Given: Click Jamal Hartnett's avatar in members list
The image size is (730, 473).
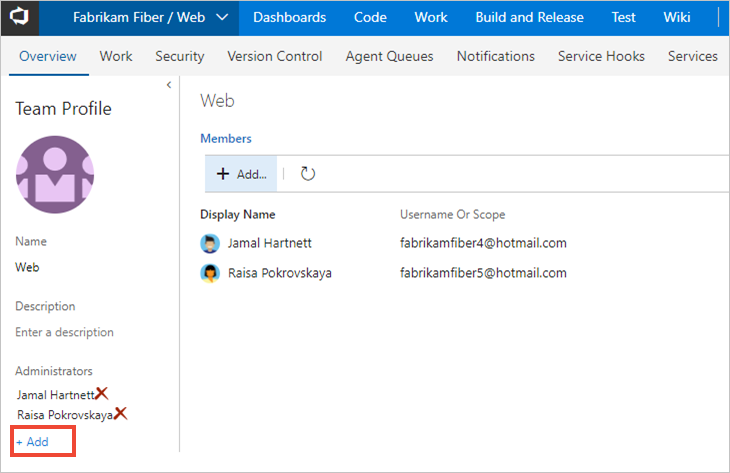Looking at the screenshot, I should pos(210,243).
